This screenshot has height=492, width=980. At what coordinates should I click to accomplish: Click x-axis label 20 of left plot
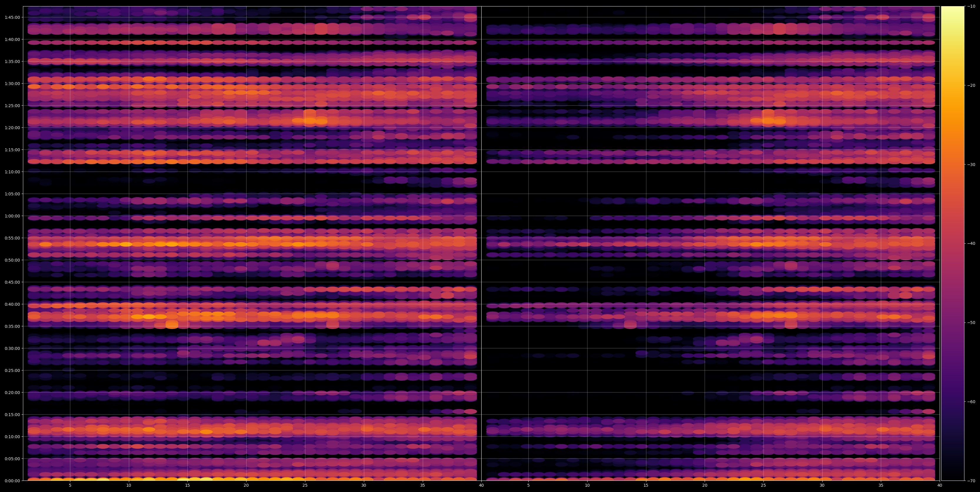click(246, 486)
